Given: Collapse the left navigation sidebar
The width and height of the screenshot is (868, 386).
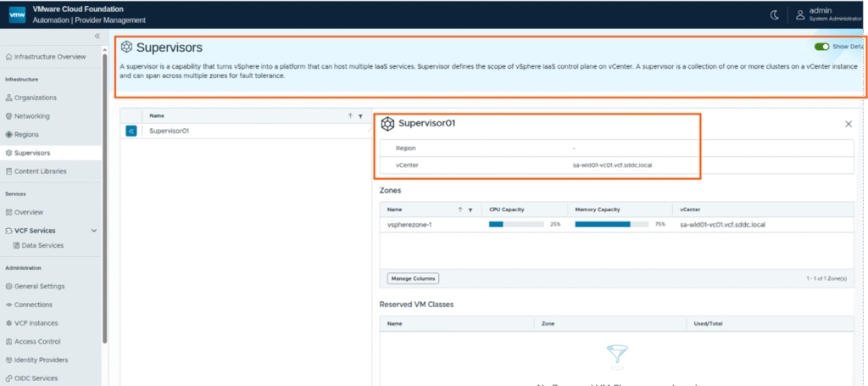Looking at the screenshot, I should pyautogui.click(x=97, y=36).
